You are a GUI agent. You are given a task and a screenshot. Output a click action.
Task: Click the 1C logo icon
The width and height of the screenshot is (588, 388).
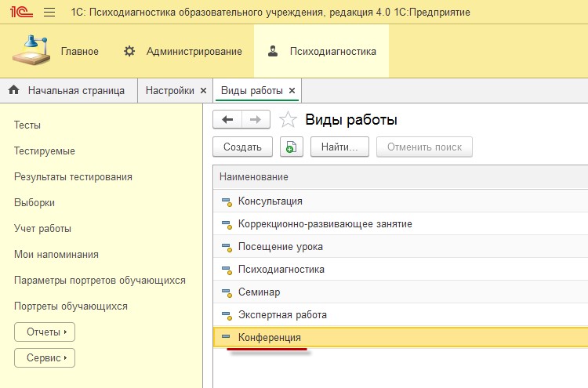[21, 12]
